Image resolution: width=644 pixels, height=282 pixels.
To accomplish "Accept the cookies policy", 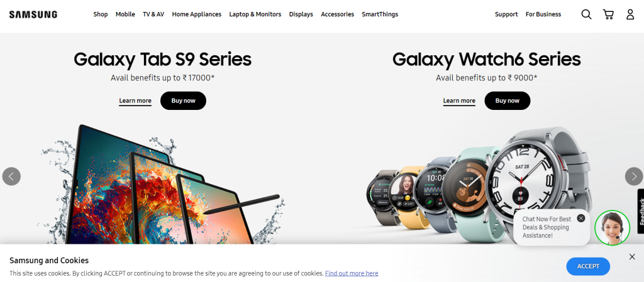I will (588, 266).
